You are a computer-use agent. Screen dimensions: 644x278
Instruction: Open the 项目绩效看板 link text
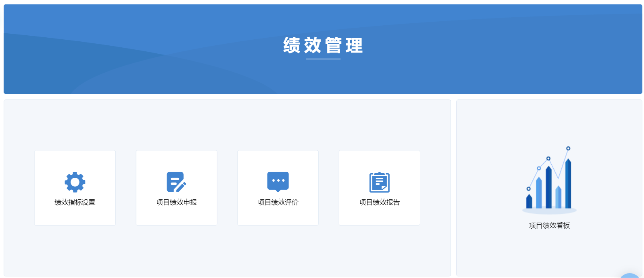549,225
